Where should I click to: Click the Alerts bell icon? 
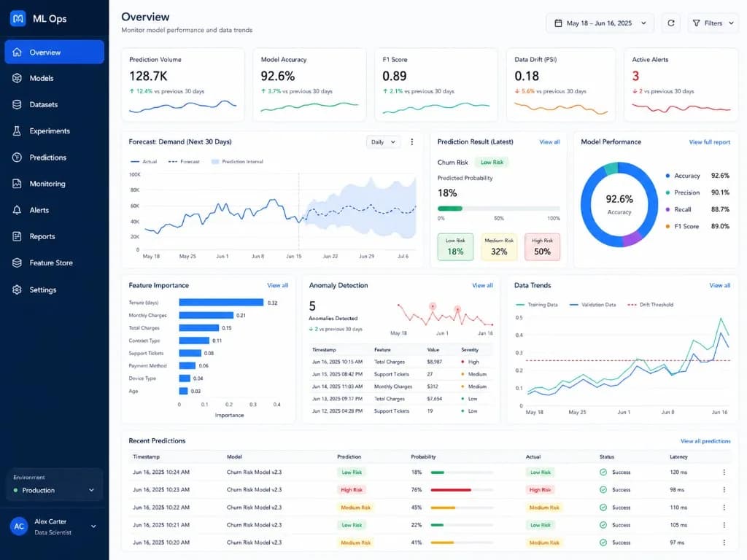[x=18, y=210]
